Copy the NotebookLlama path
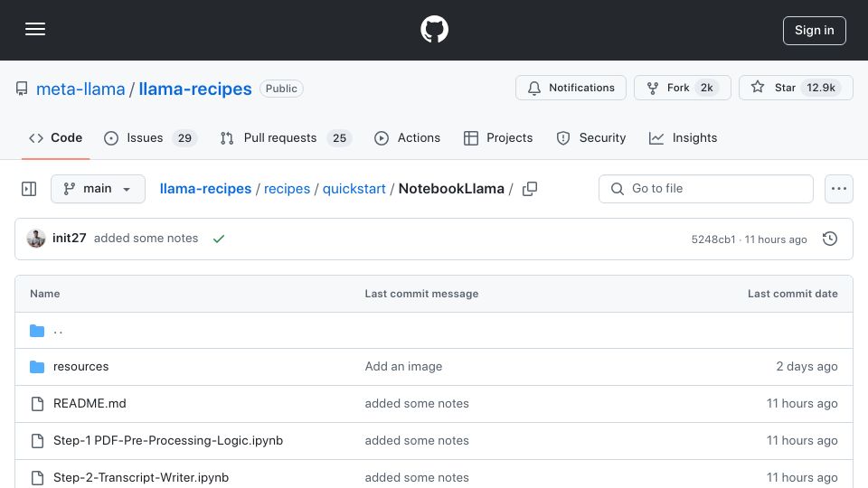The width and height of the screenshot is (868, 488). [x=530, y=189]
